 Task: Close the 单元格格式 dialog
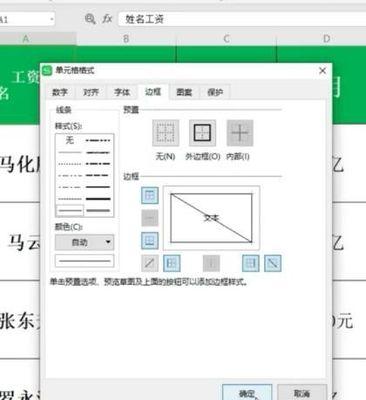coord(322,71)
